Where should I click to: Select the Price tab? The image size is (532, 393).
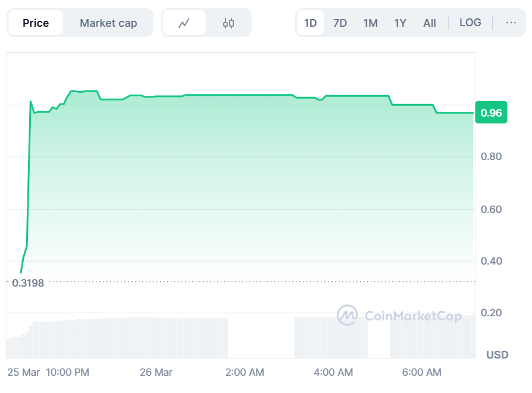36,23
